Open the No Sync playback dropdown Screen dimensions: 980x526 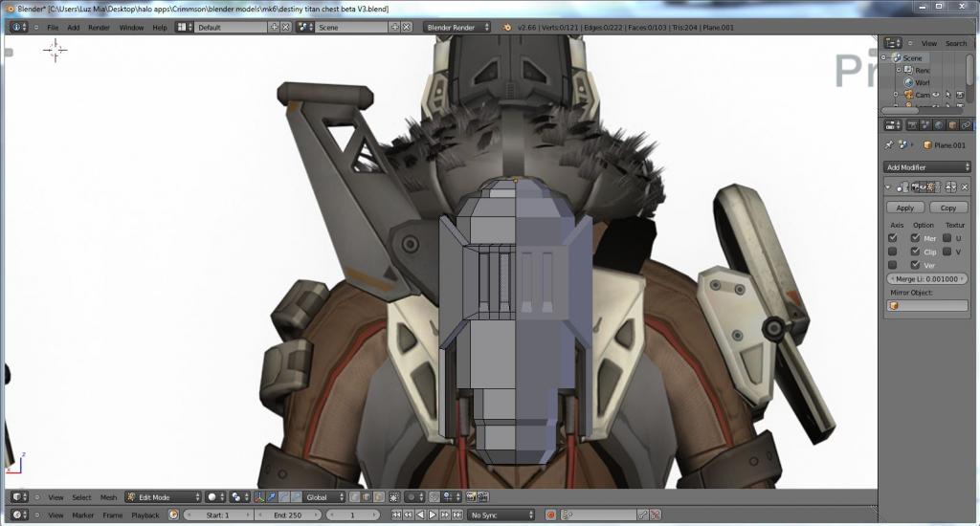tap(501, 515)
